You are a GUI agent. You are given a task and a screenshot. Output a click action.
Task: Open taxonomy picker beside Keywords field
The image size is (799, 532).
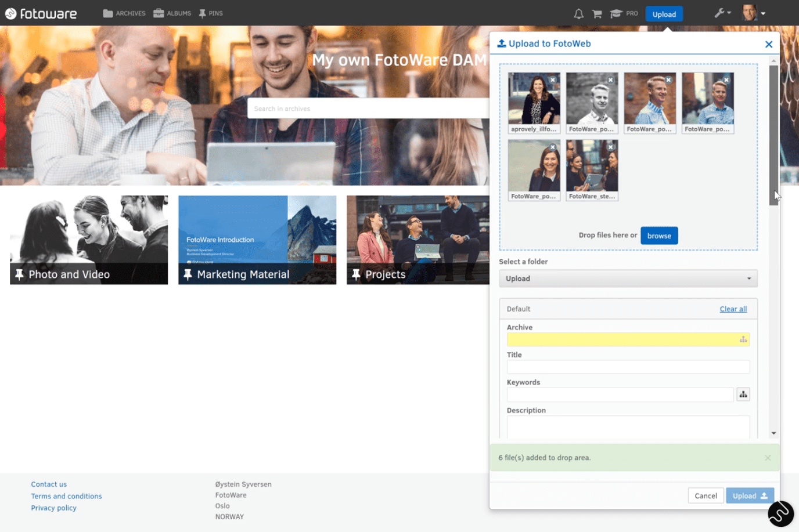tap(743, 395)
